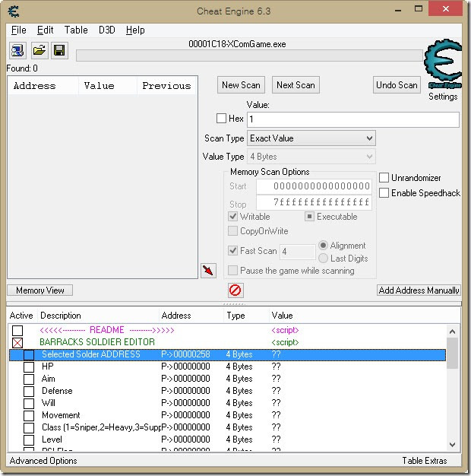The height and width of the screenshot is (476, 471).
Task: Click the Fast Scan alignment value field
Action: (298, 252)
